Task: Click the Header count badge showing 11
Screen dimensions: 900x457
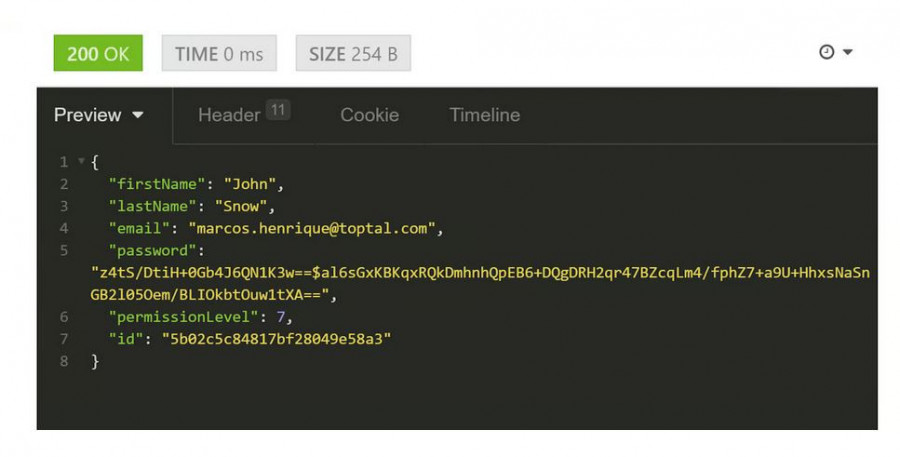Action: [x=278, y=109]
